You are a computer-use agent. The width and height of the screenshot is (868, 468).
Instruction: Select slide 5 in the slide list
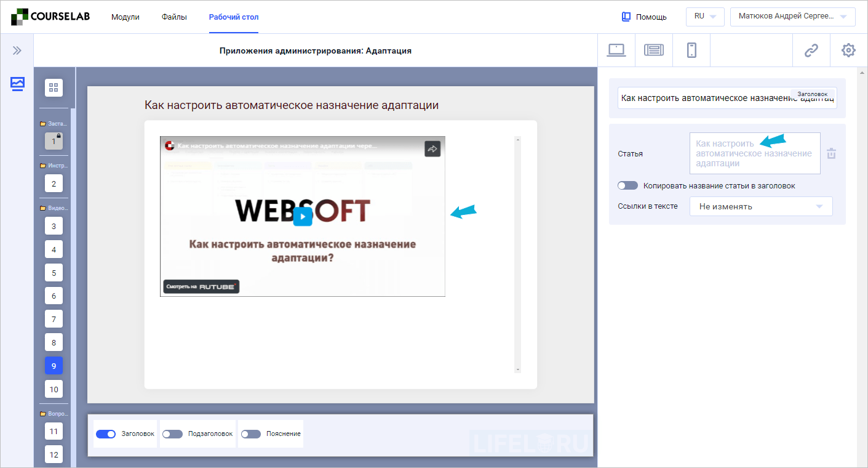click(54, 272)
